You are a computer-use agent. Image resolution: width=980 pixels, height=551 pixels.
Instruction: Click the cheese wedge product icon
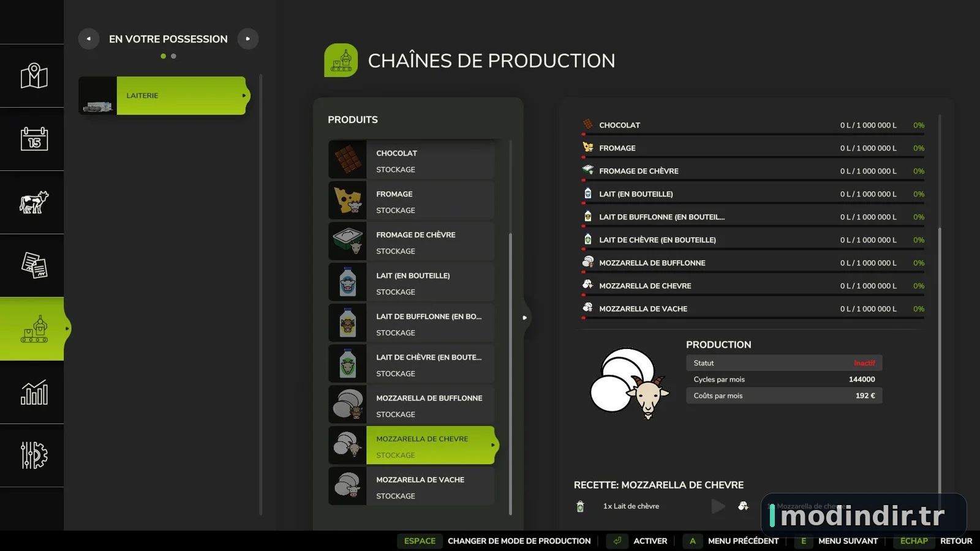tap(347, 201)
